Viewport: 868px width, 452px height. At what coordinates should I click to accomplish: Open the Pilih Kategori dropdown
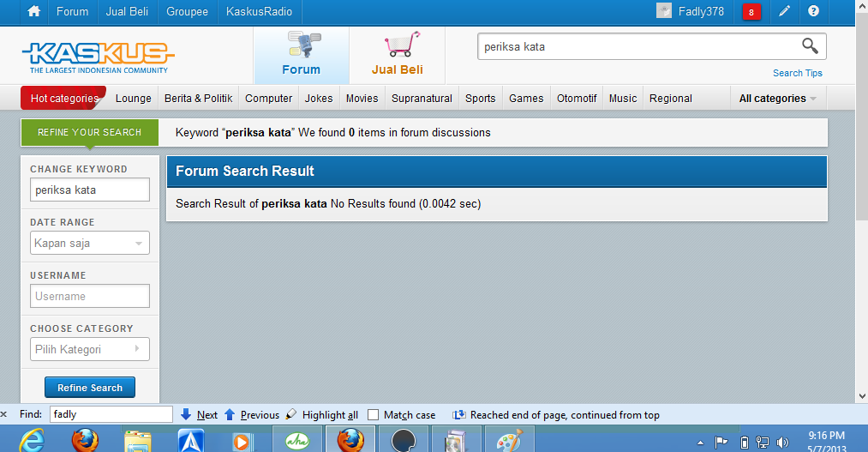coord(90,349)
